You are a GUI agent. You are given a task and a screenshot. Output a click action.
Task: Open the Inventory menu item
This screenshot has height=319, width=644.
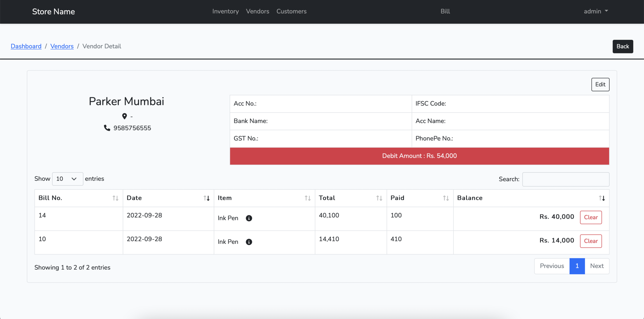tap(225, 11)
